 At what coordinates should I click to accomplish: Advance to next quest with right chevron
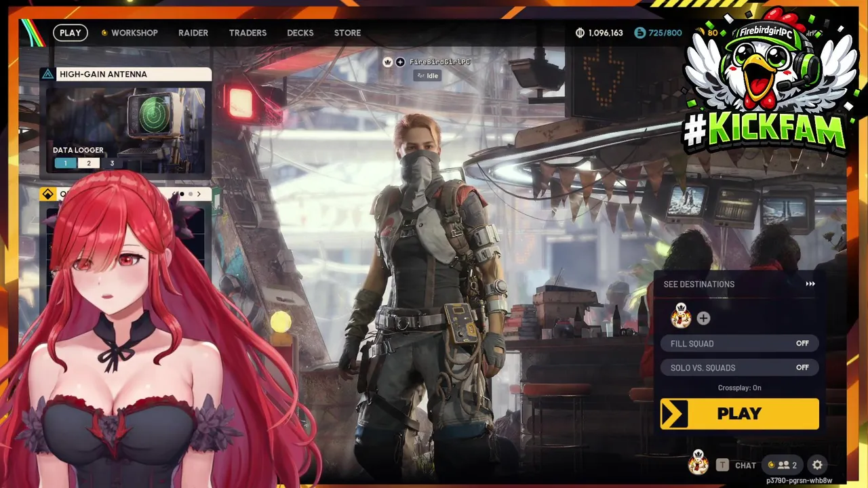click(x=199, y=195)
